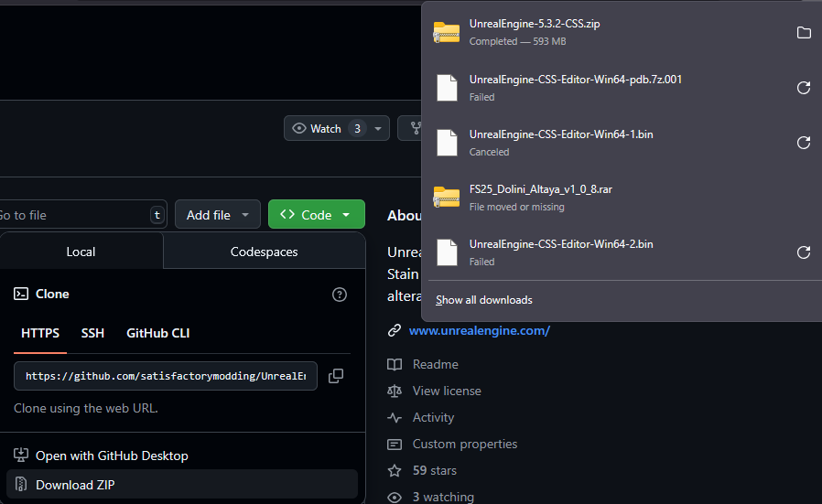
Task: Click the Activity pulse icon
Action: (x=395, y=417)
